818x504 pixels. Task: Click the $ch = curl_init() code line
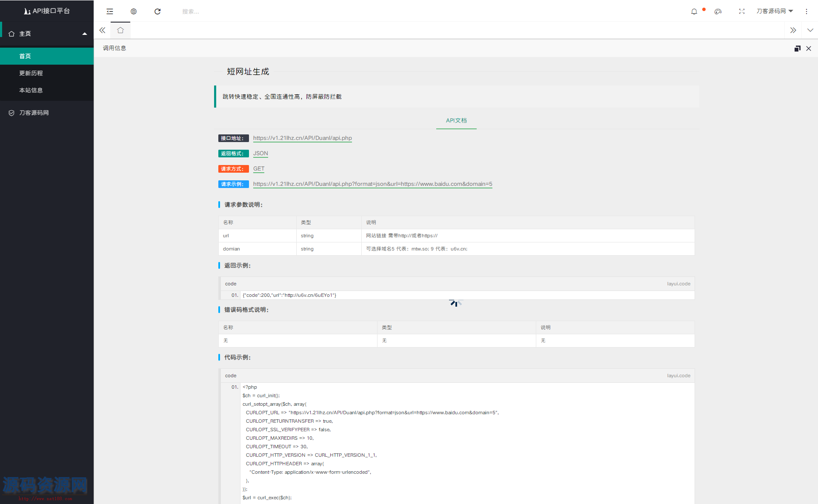[261, 396]
